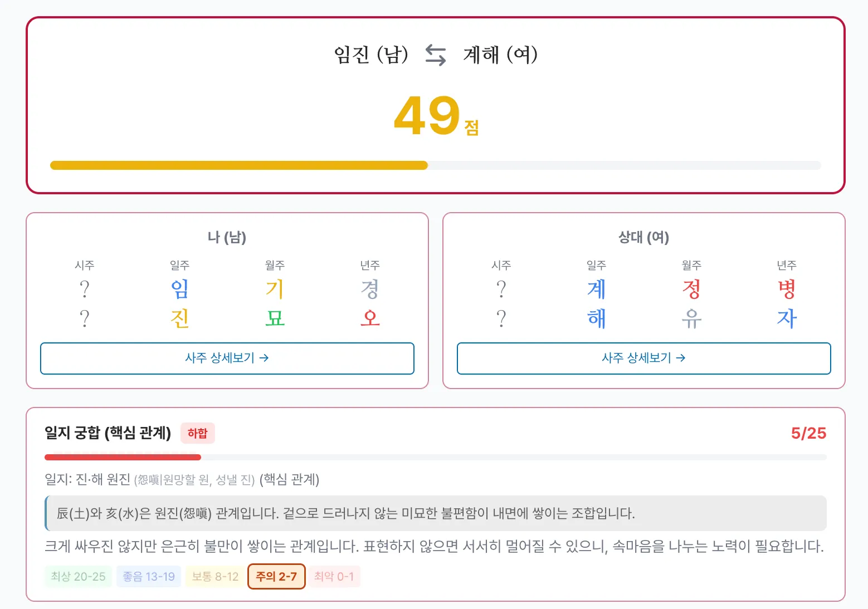Select the 계 character in 상대 일주 column
Image resolution: width=868 pixels, height=609 pixels.
(595, 289)
